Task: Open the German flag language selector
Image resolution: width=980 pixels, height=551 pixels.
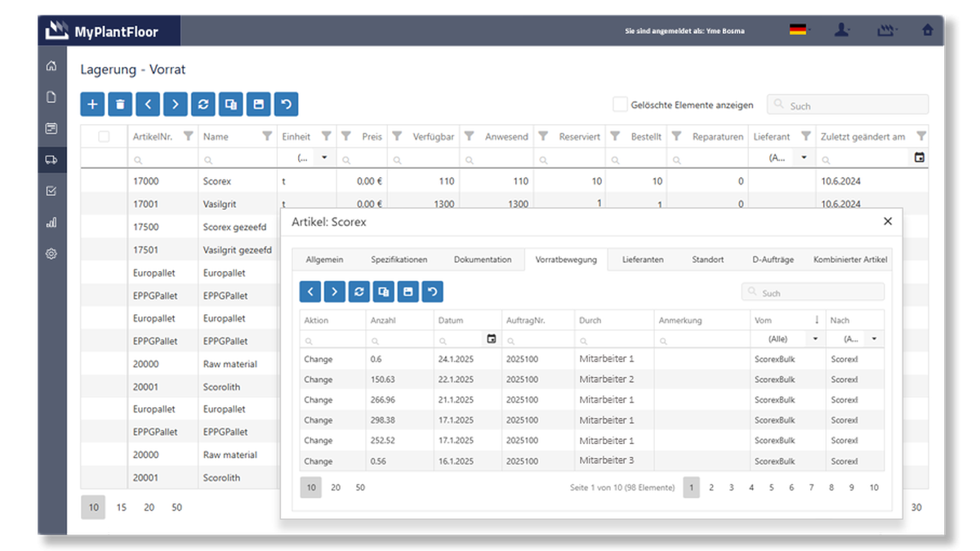Action: (798, 30)
